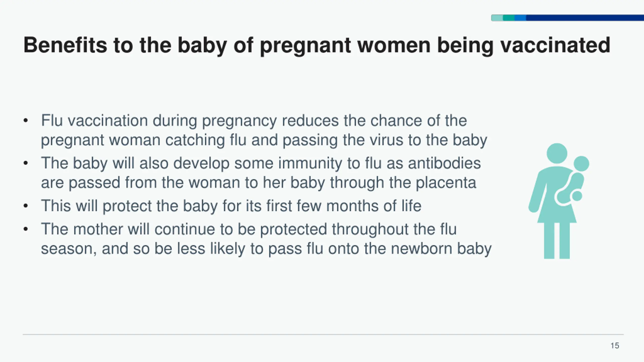Select the light teal header bar segment

(x=497, y=18)
